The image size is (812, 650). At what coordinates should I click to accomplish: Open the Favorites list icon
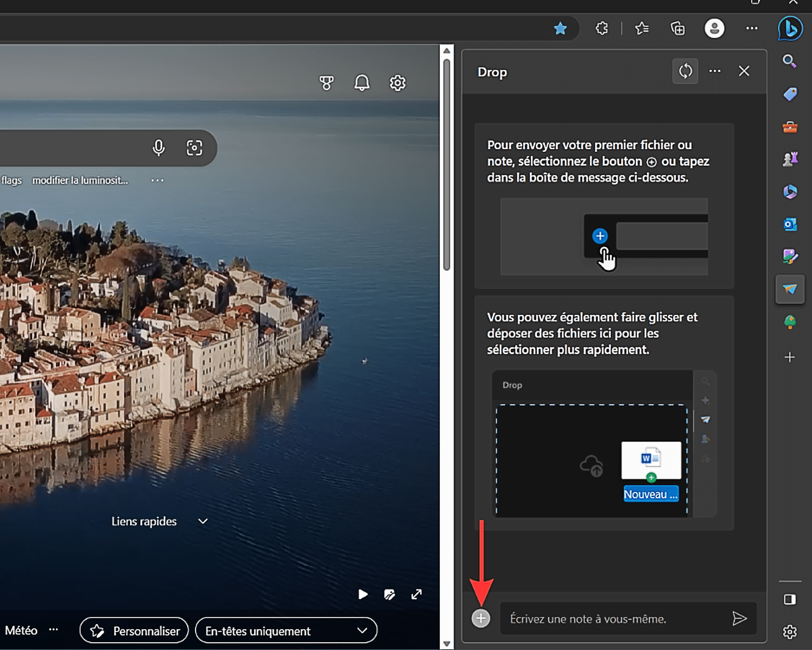pos(642,28)
